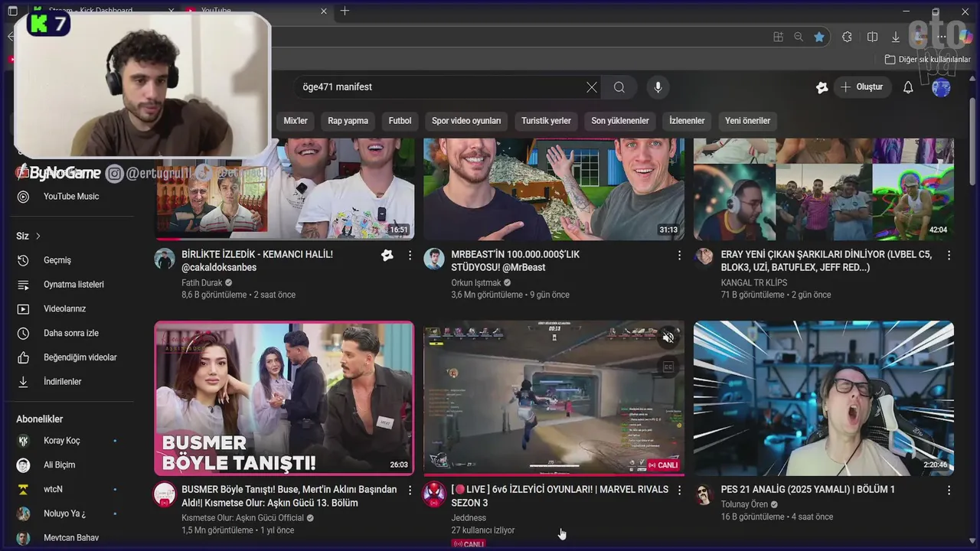Click the zoom magnifier in address bar
The height and width of the screenshot is (551, 980).
[799, 37]
